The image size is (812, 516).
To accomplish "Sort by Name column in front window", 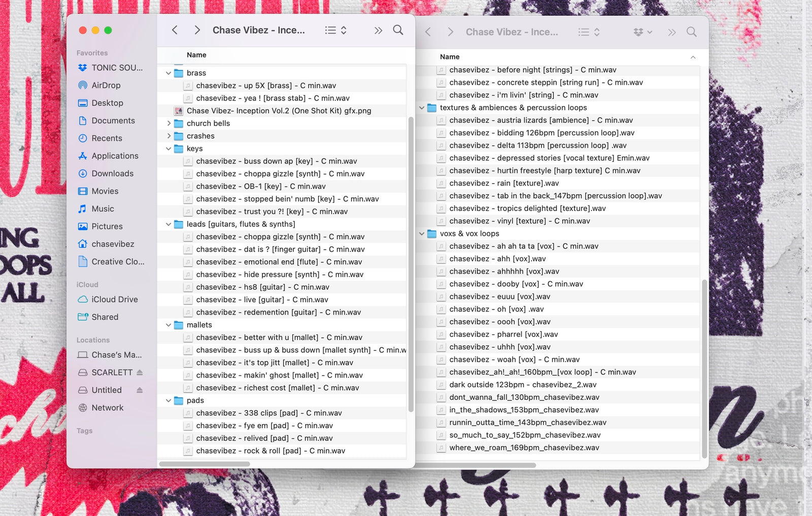I will 196,55.
